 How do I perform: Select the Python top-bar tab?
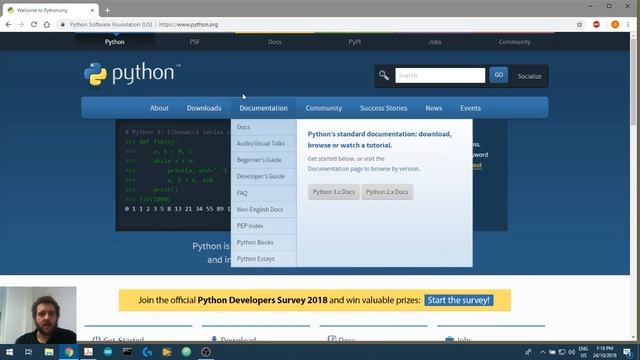(x=115, y=42)
